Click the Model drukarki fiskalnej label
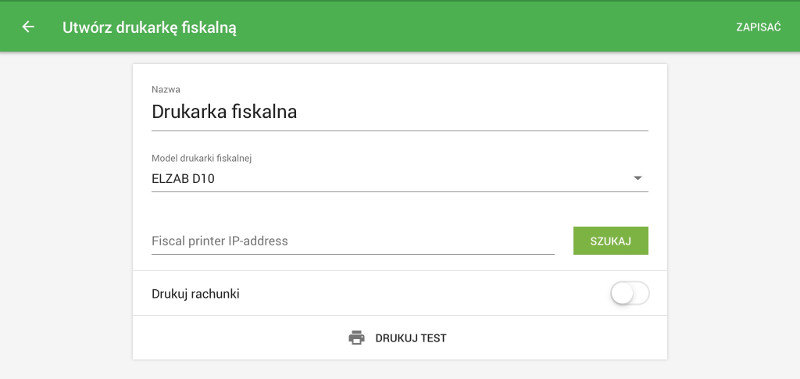This screenshot has height=379, width=800. [x=202, y=158]
